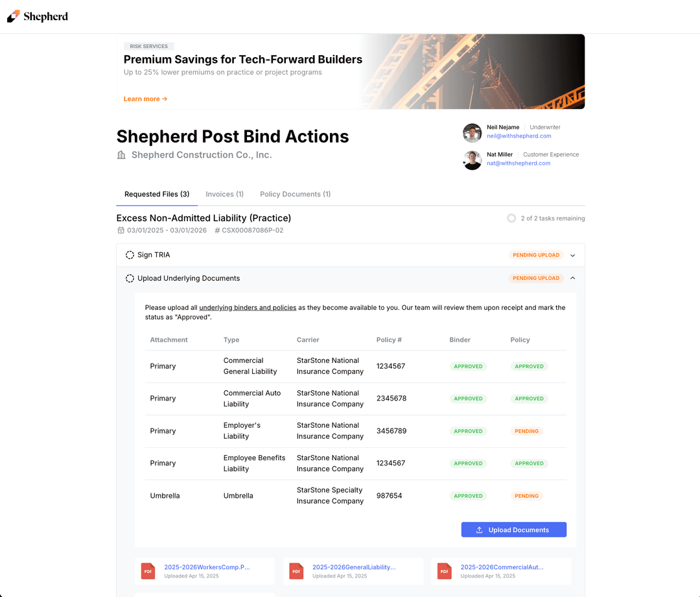Click the Upload Underlying Documents status circle
Image resolution: width=700 pixels, height=597 pixels.
tap(130, 278)
